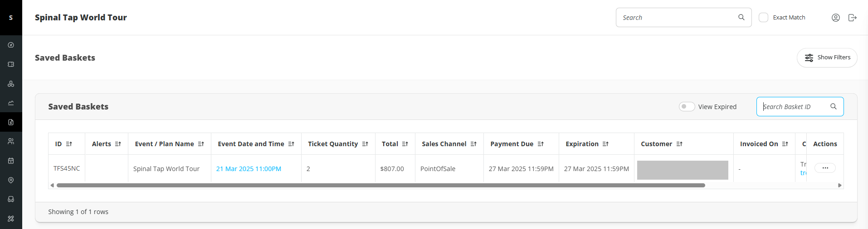868x229 pixels.
Task: Open the tools settings icon in sidebar
Action: tap(11, 219)
